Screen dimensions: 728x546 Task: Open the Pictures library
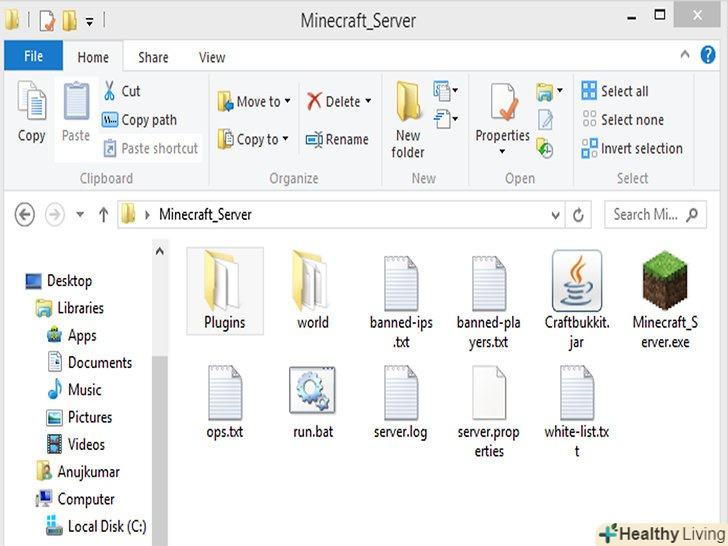pyautogui.click(x=79, y=417)
